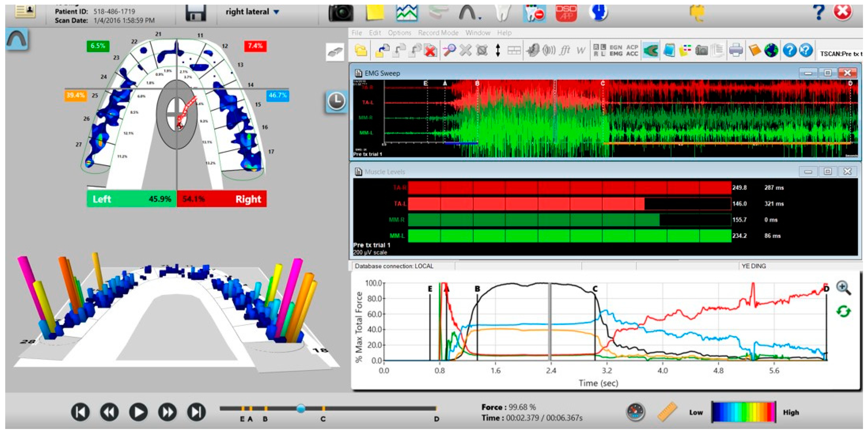The height and width of the screenshot is (434, 868).
Task: Click the camera snapshot icon
Action: [341, 13]
